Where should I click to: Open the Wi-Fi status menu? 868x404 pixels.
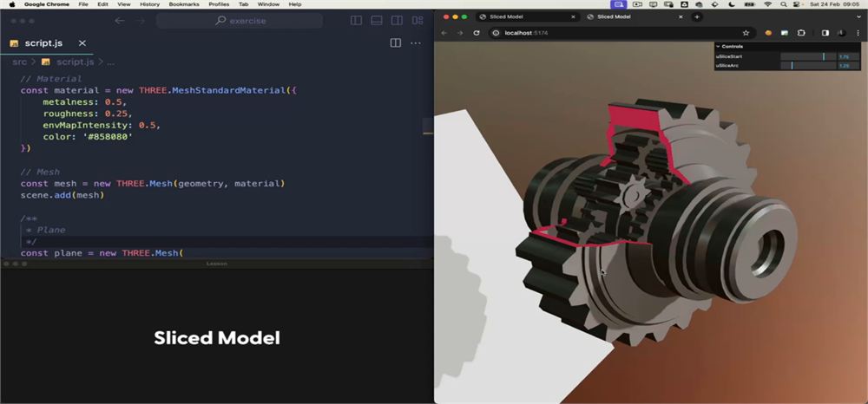coord(767,3)
